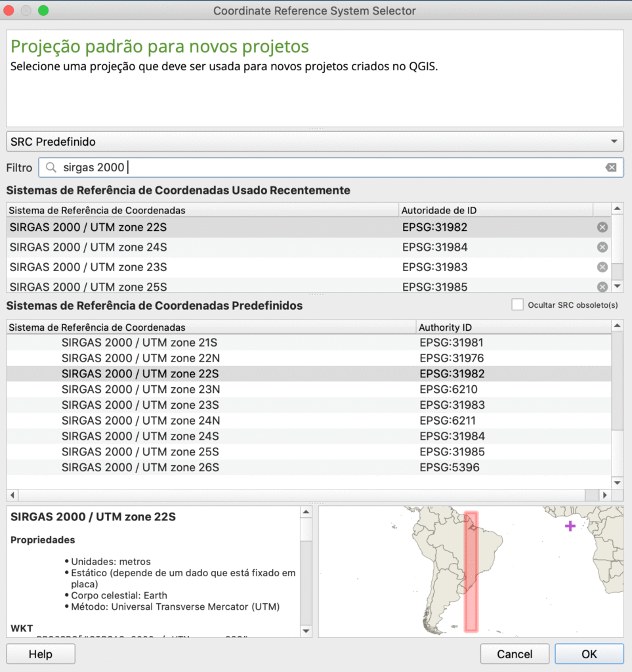Select recent SIRGAS 2000 / UTM zone 23S row
The height and width of the screenshot is (672, 632).
(x=308, y=267)
